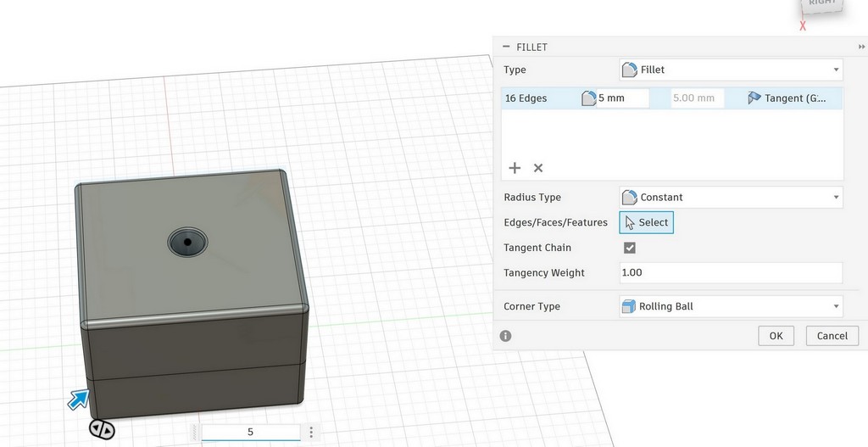Click the tangency weight manipulator icon below the box
This screenshot has height=447, width=868.
pyautogui.click(x=102, y=430)
